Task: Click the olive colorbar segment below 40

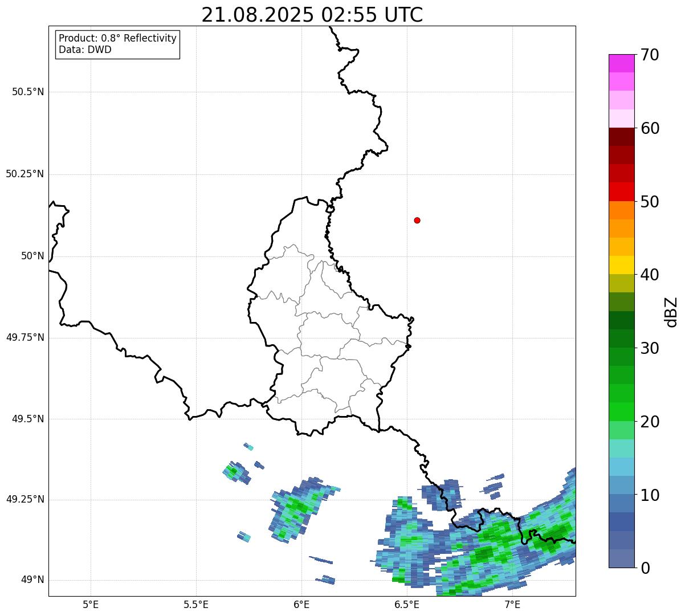Action: (621, 283)
